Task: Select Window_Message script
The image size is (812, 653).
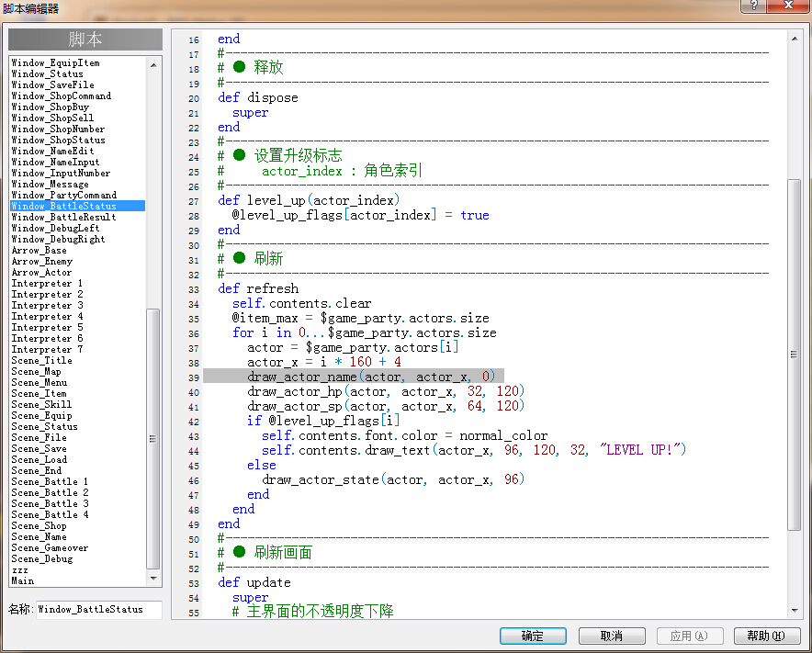Action: pyautogui.click(x=51, y=184)
